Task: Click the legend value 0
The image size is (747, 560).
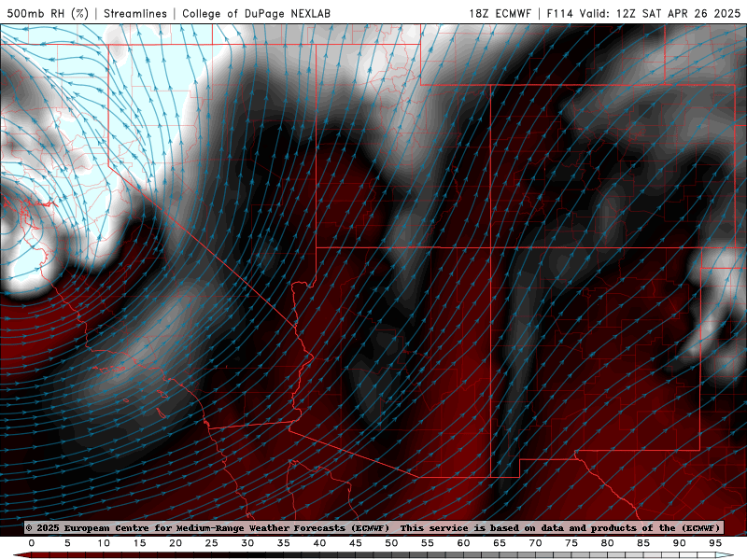Action: 32,543
